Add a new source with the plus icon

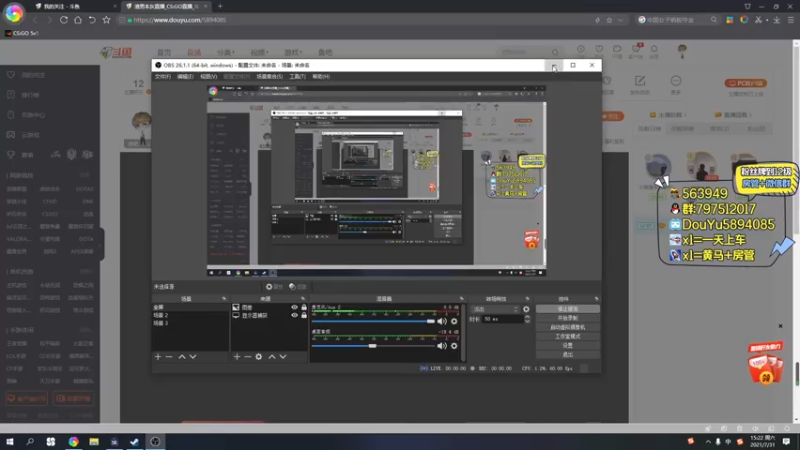click(x=237, y=357)
